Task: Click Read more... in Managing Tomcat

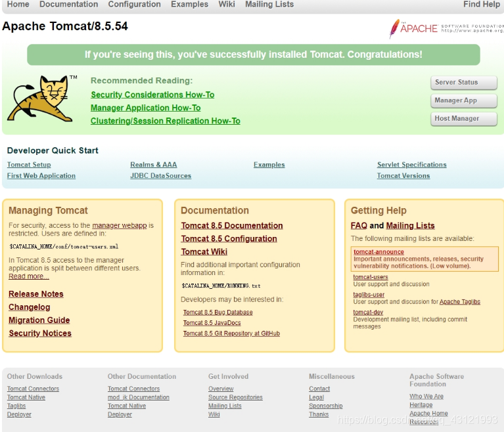Action: 29,276
